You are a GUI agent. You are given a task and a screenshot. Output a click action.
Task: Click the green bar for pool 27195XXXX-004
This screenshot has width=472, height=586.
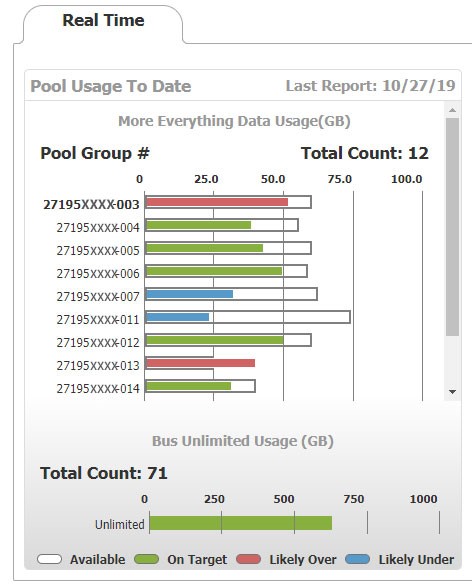click(198, 225)
